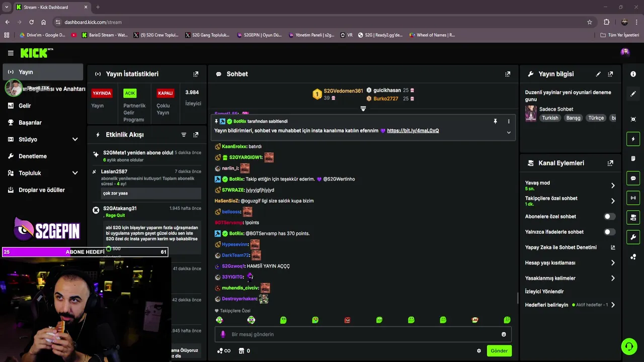Open Droplar ve ödüller in sidebar
Image resolution: width=644 pixels, height=362 pixels.
[43, 190]
